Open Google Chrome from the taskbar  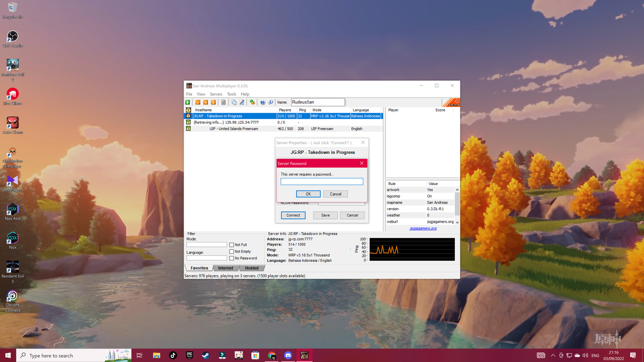click(x=272, y=355)
